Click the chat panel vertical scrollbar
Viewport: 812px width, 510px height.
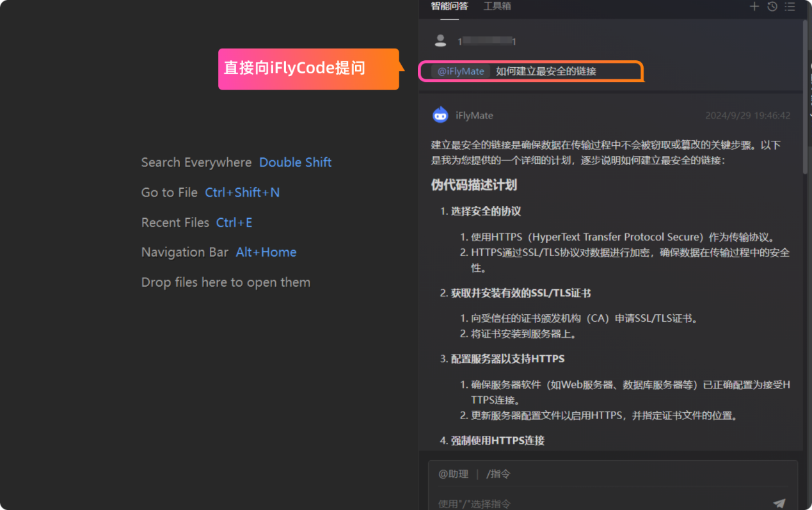click(806, 96)
